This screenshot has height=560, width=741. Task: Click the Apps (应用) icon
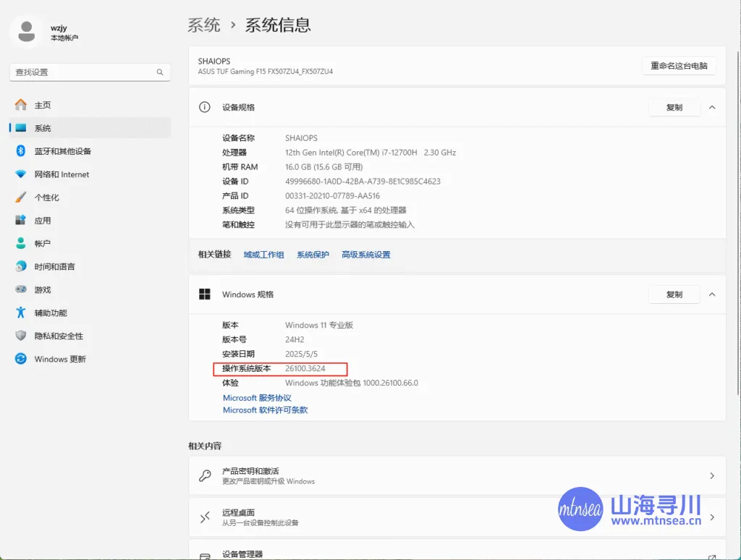(x=20, y=220)
